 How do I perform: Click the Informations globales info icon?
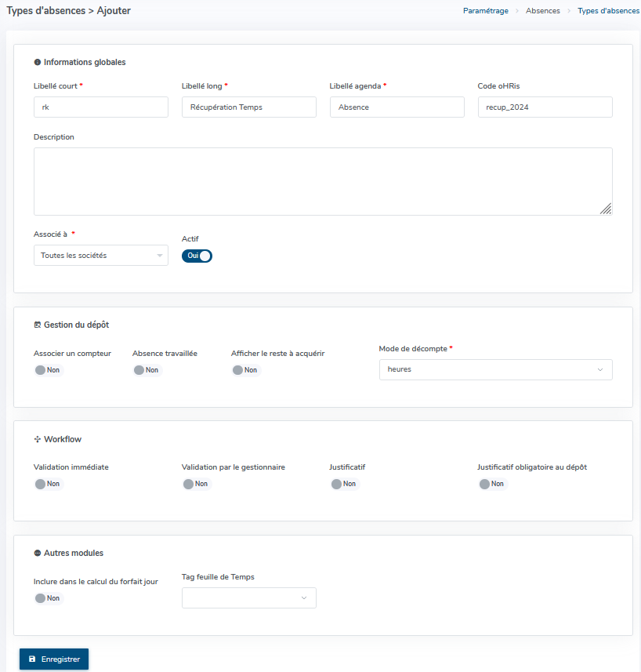[38, 62]
